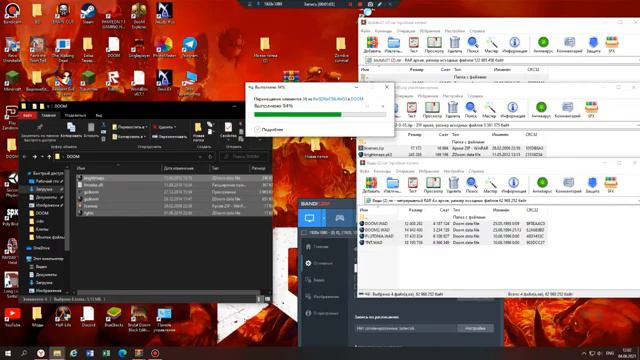Click Explorer horizontal scrollbar under file list
Screen dimensions: 640x360
tap(169, 293)
